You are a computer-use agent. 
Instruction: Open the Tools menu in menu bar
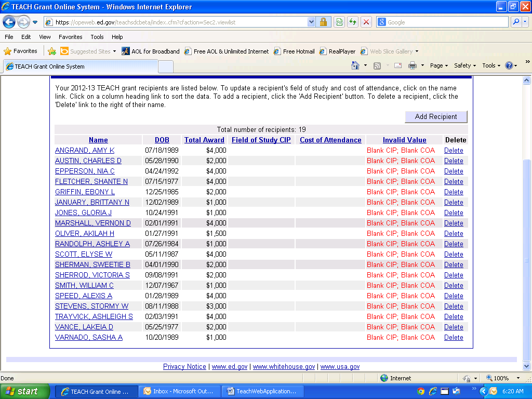97,37
